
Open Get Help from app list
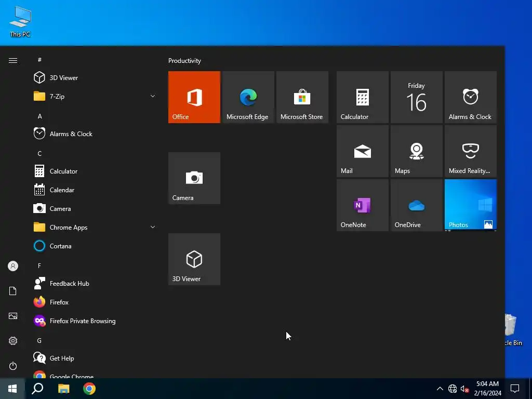pyautogui.click(x=95, y=358)
